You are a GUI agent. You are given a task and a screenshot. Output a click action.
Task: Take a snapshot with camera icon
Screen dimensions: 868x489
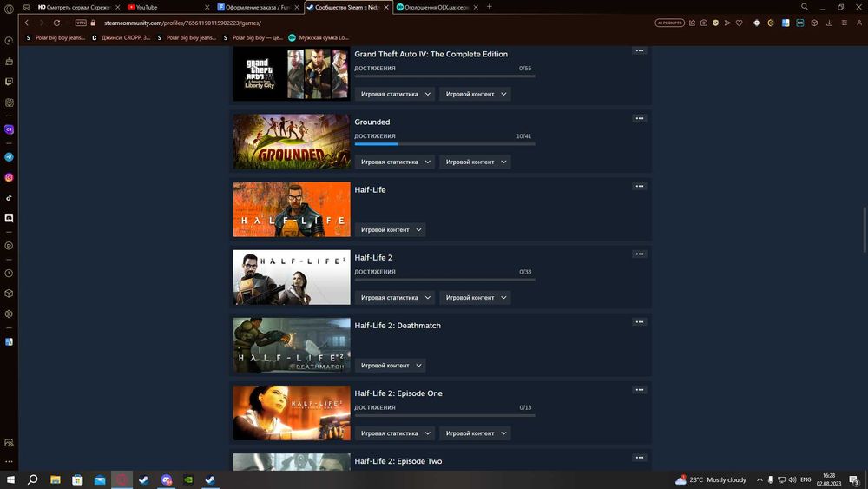point(704,23)
